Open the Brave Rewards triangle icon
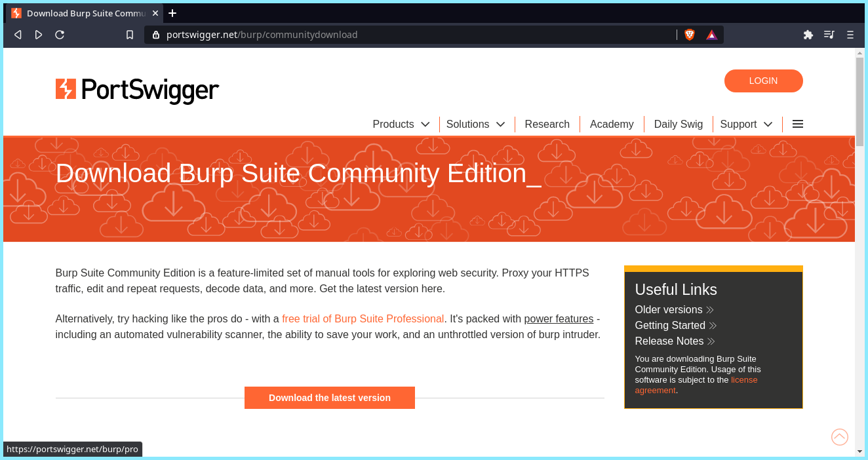The height and width of the screenshot is (460, 868). click(711, 35)
